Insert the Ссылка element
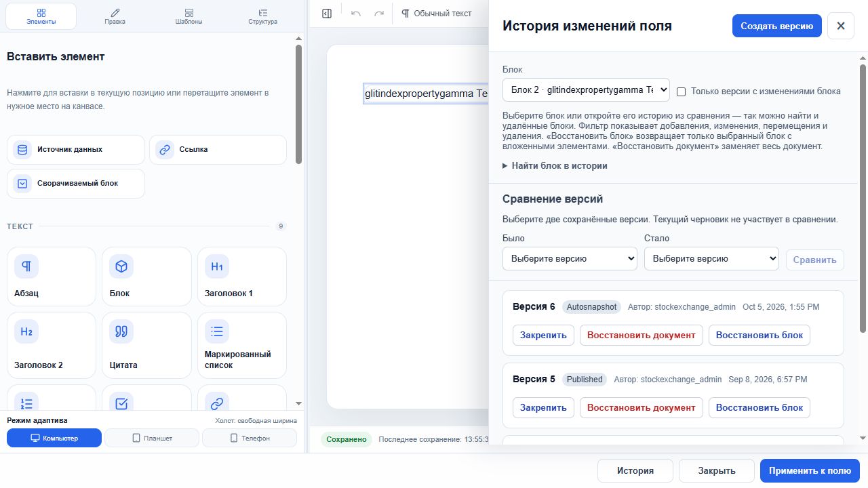Image resolution: width=868 pixels, height=488 pixels. pos(218,150)
